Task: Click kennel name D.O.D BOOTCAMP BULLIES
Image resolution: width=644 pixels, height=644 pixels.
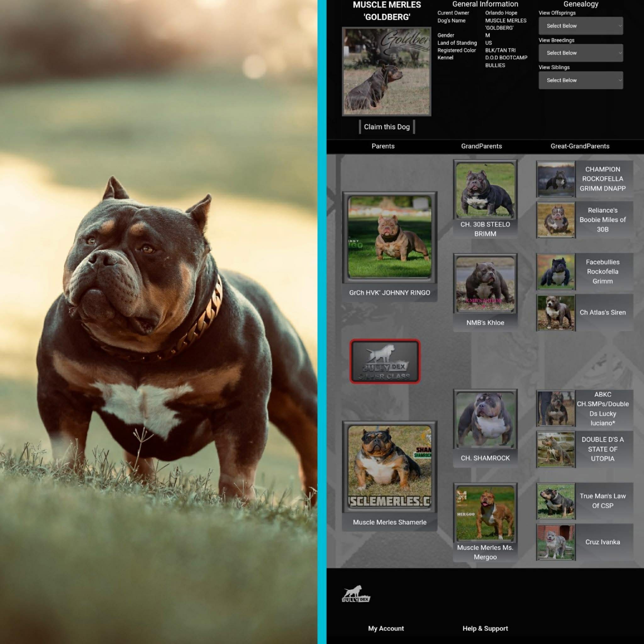Action: click(x=506, y=61)
